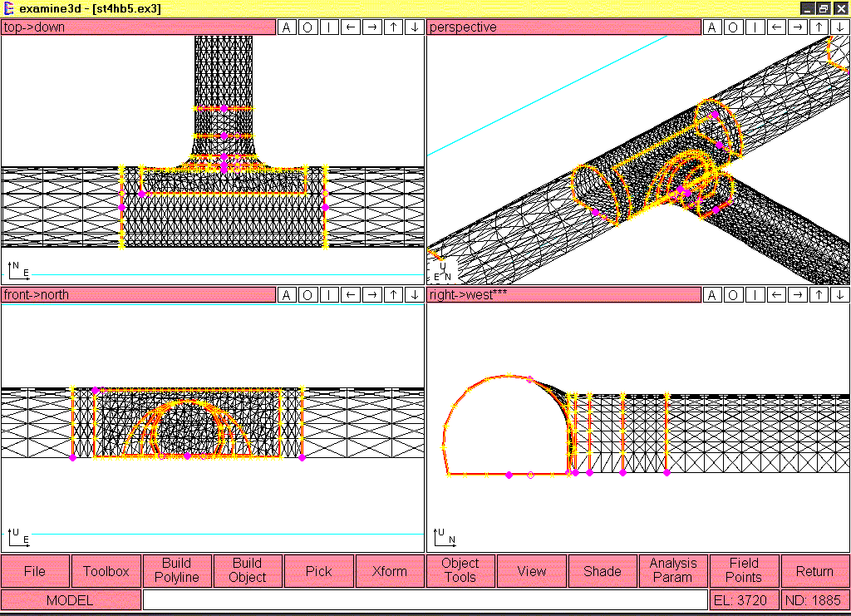Click left arrow in the perspective viewport header
Screen dimensions: 851x616
pyautogui.click(x=776, y=27)
